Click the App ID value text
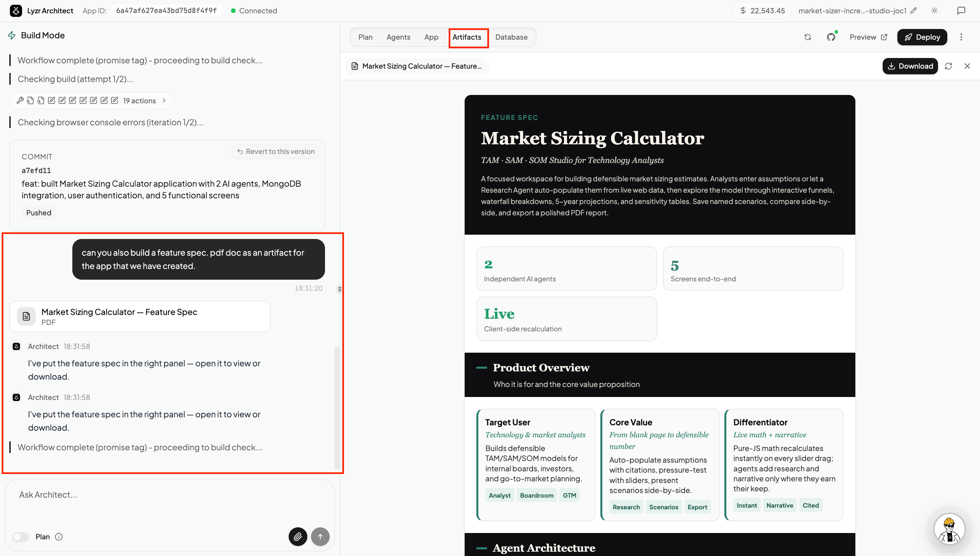 coord(166,11)
